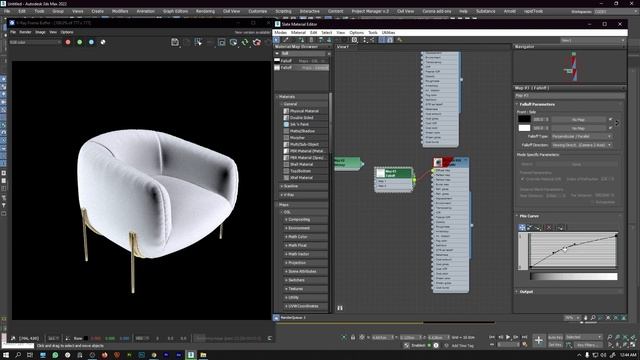This screenshot has width=640, height=360.
Task: Show blue channel in V-Ray Frame Buffer
Action: pyautogui.click(x=91, y=42)
